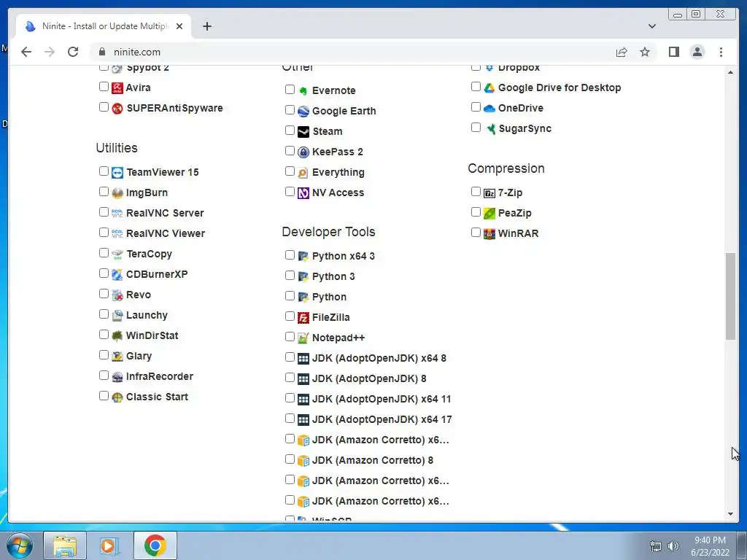The height and width of the screenshot is (560, 747).
Task: Click the ImgBurn icon
Action: (117, 192)
